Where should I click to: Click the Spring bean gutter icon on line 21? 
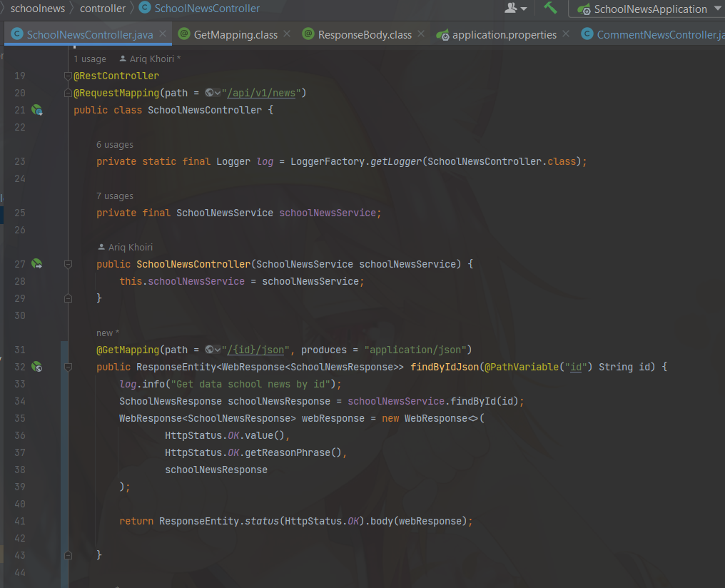(x=37, y=110)
